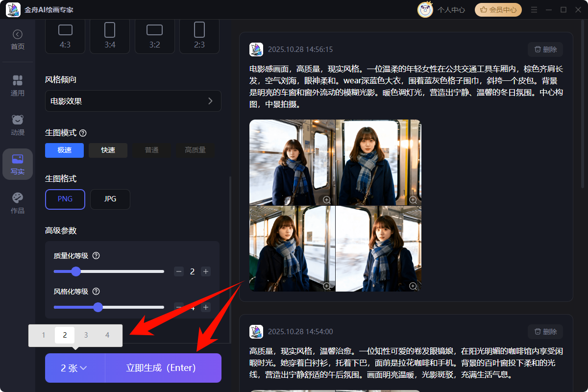The image size is (588, 392).
Task: Open the 质量化等级 help icon
Action: pyautogui.click(x=96, y=255)
